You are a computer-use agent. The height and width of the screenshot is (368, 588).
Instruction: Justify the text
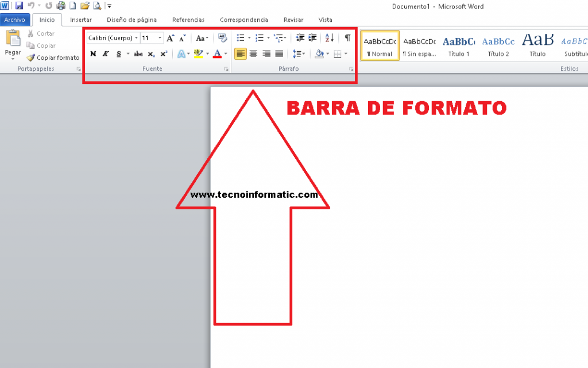[x=279, y=53]
